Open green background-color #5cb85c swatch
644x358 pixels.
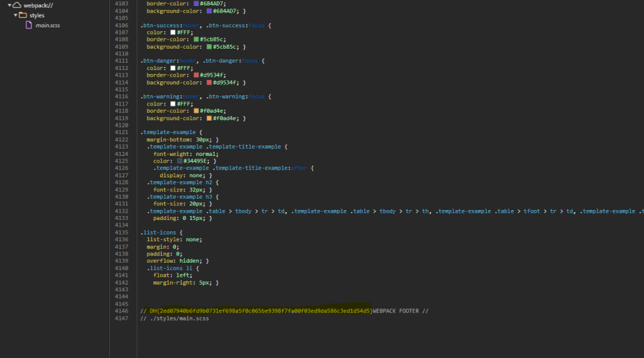[x=209, y=47]
